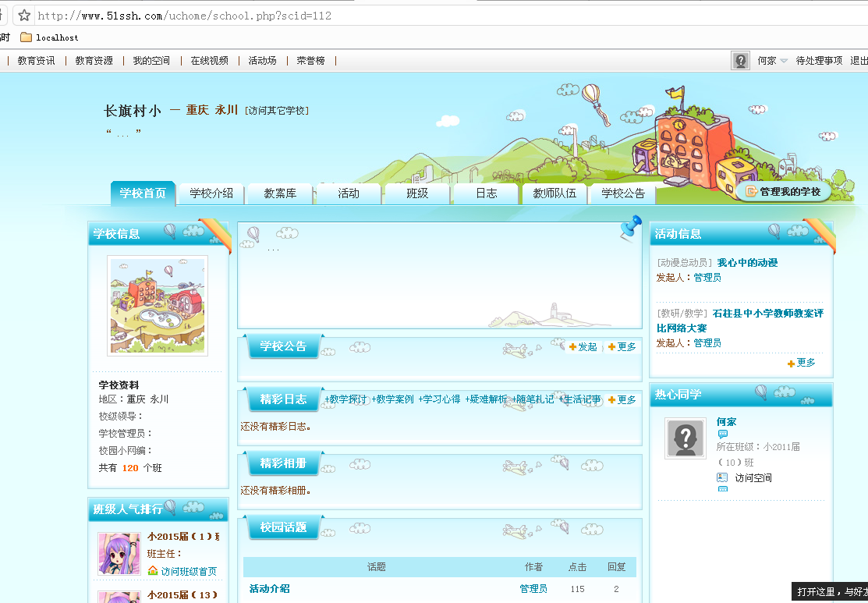The height and width of the screenshot is (603, 868).
Task: Click the 访问班级首页 link
Action: (189, 571)
